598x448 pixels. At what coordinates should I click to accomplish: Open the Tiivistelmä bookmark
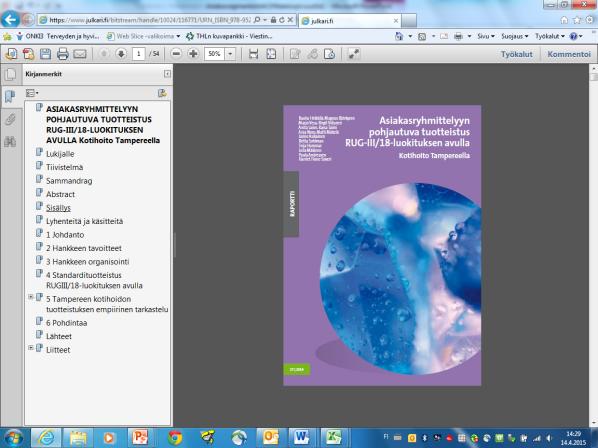[x=64, y=167]
